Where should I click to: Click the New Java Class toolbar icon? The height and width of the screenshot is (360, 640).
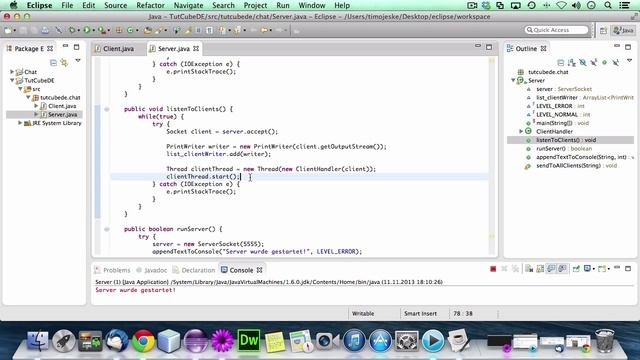130,30
